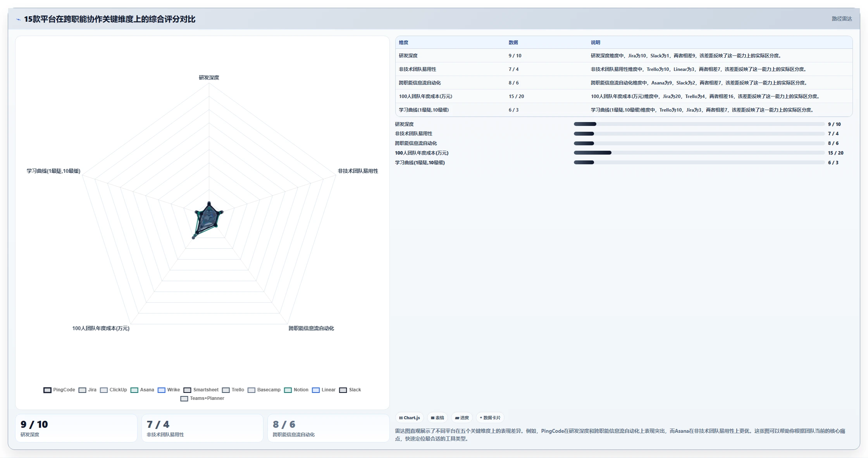Click the 非技术团队易用性 progress bar

pyautogui.click(x=699, y=134)
